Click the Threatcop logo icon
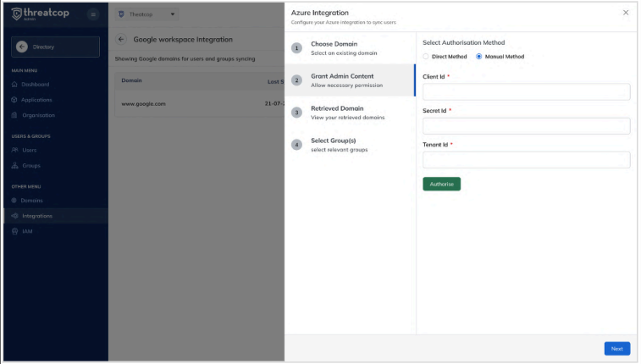Image resolution: width=641 pixels, height=364 pixels. coord(16,14)
